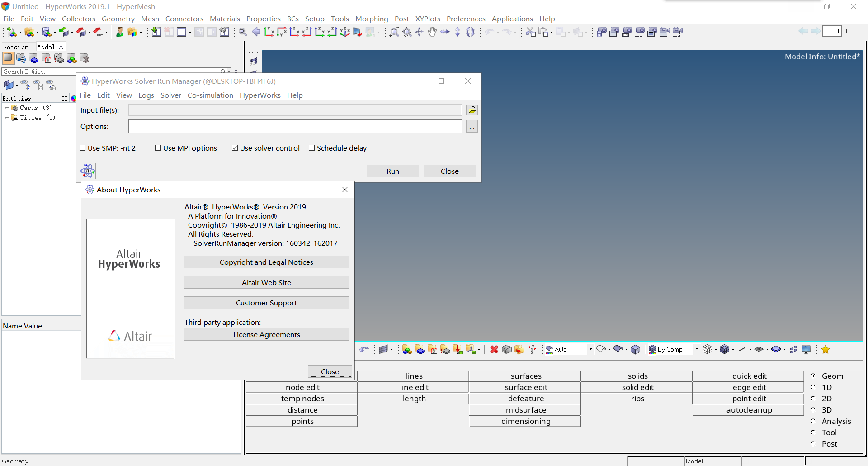Click the red X delete icon

coord(494,349)
